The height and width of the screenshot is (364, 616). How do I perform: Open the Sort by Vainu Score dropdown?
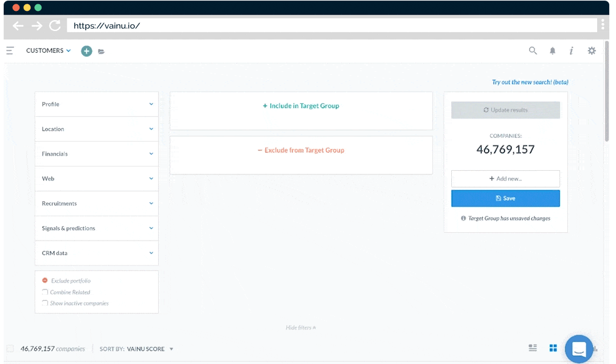coord(150,349)
